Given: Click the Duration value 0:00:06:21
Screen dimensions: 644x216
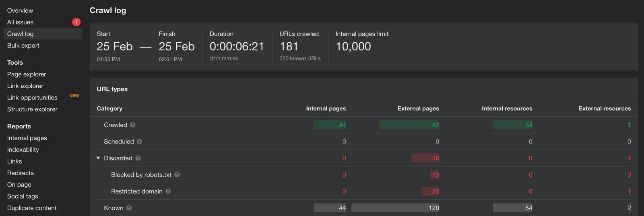Looking at the screenshot, I should tap(237, 46).
